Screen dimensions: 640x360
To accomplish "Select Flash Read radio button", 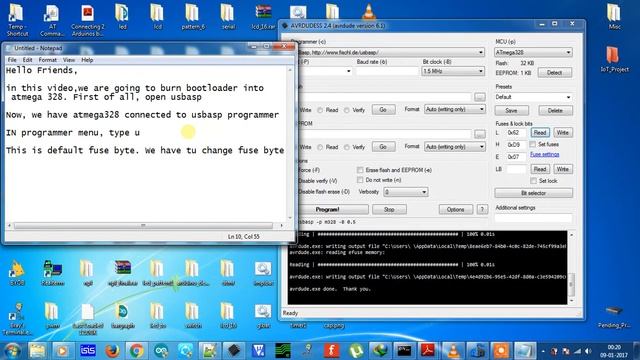I will 320,110.
